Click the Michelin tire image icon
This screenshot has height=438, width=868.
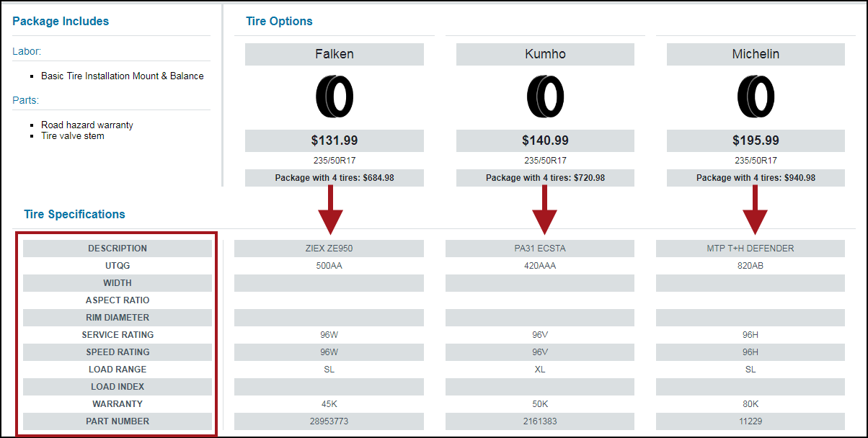(x=756, y=96)
